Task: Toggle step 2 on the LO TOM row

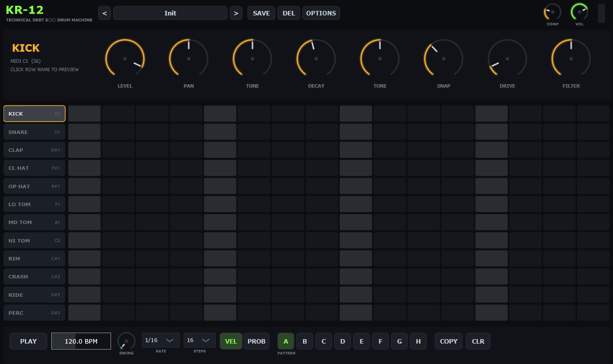Action: click(x=119, y=204)
